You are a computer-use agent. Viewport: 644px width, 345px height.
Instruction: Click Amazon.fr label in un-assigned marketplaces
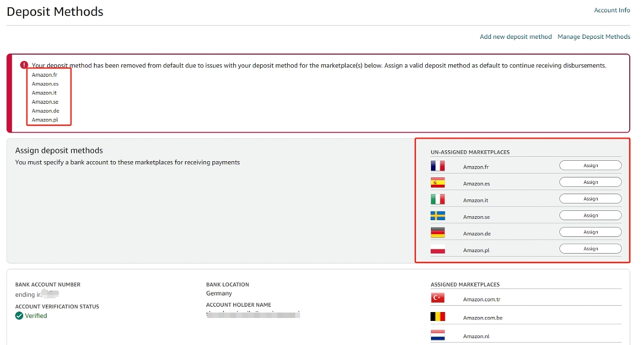tap(476, 167)
